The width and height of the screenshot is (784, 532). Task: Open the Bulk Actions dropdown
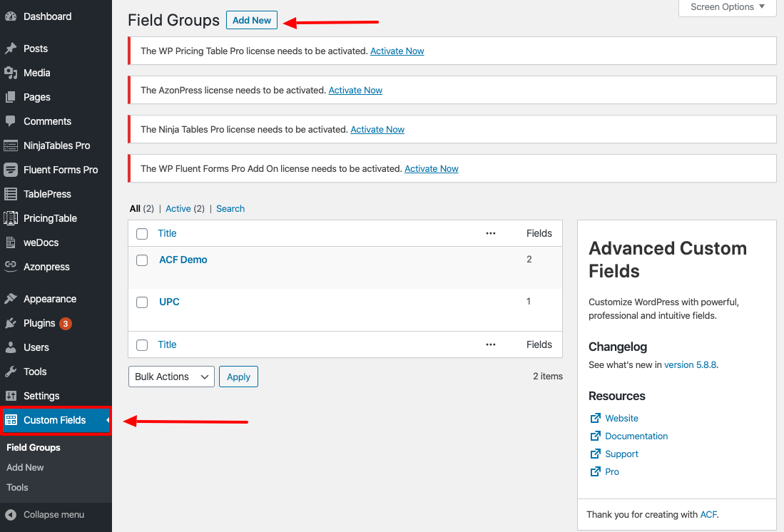171,377
